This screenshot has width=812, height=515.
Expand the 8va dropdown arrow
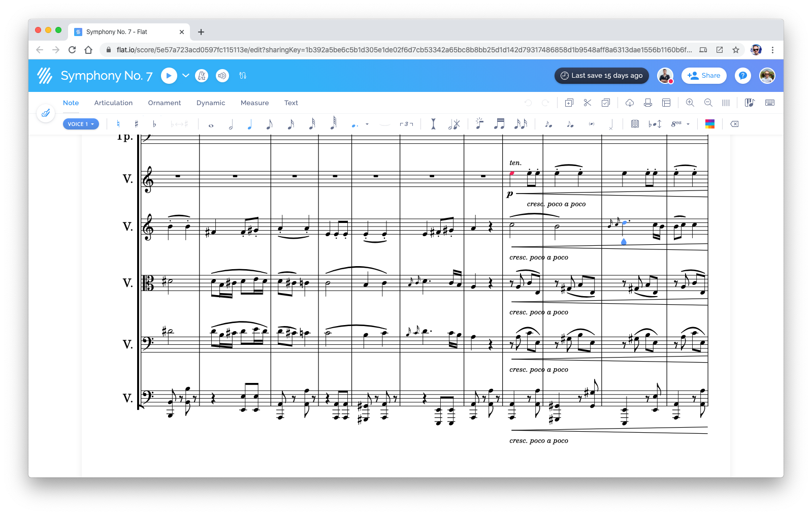click(688, 124)
